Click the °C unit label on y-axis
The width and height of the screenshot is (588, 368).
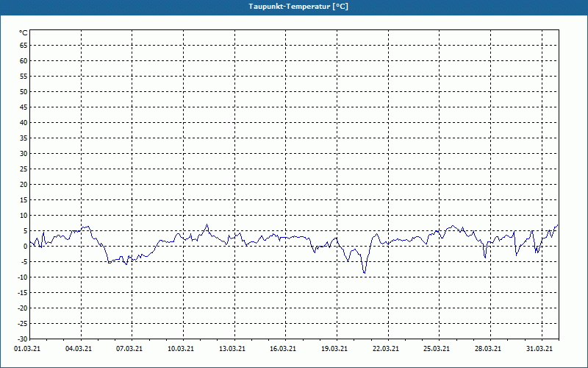24,33
